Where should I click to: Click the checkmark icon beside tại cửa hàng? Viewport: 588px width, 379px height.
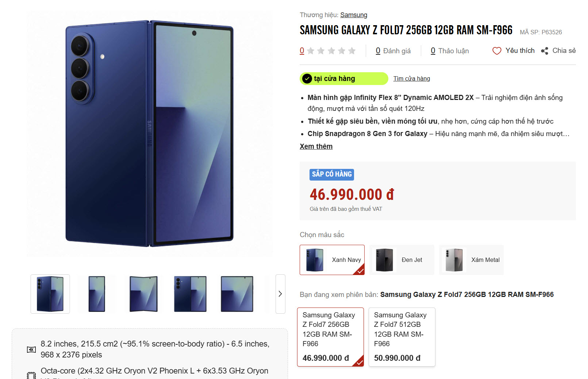(x=307, y=78)
